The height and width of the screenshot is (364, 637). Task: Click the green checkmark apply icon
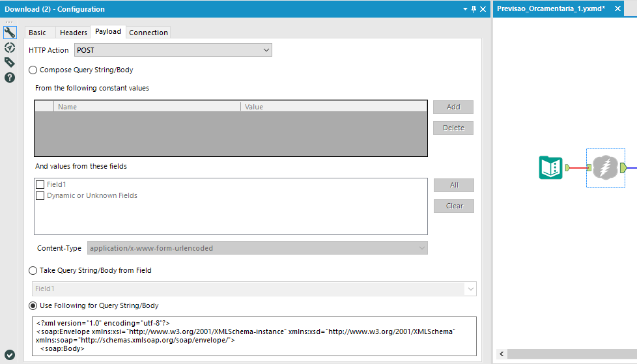coord(10,355)
